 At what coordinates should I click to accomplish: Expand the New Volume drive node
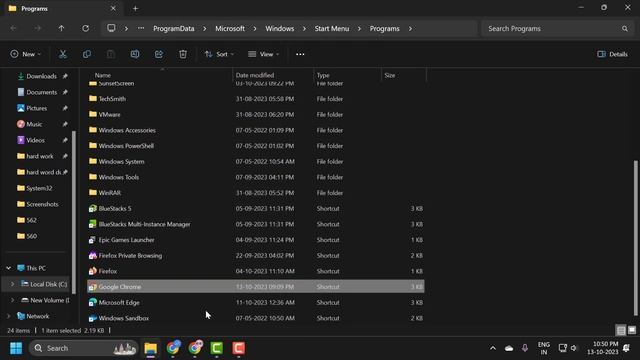12,300
